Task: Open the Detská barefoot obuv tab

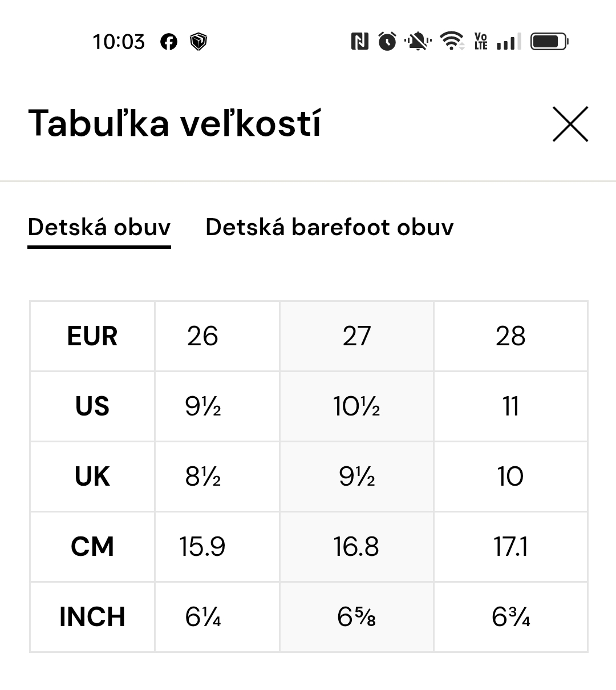Action: pyautogui.click(x=329, y=227)
